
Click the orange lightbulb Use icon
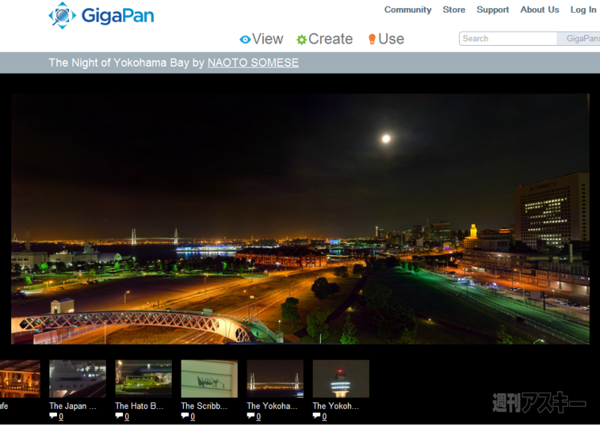[372, 39]
